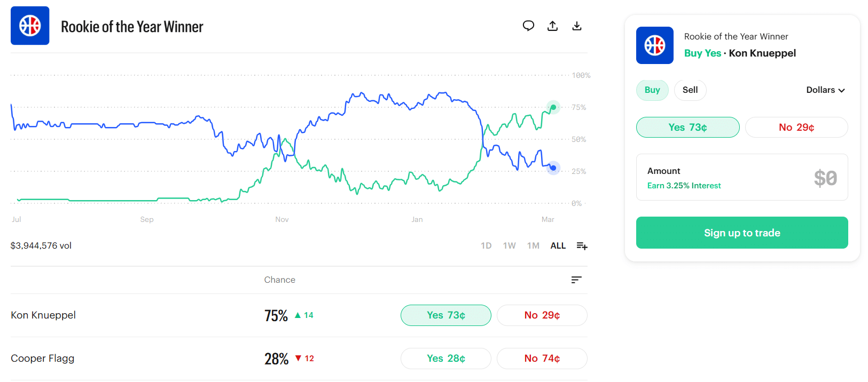Click the add-series icon beside ALL
The image size is (868, 382).
coord(582,246)
